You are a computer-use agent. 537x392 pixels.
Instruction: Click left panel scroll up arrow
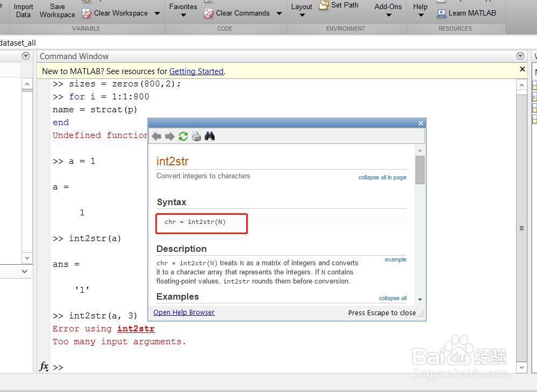pyautogui.click(x=27, y=84)
